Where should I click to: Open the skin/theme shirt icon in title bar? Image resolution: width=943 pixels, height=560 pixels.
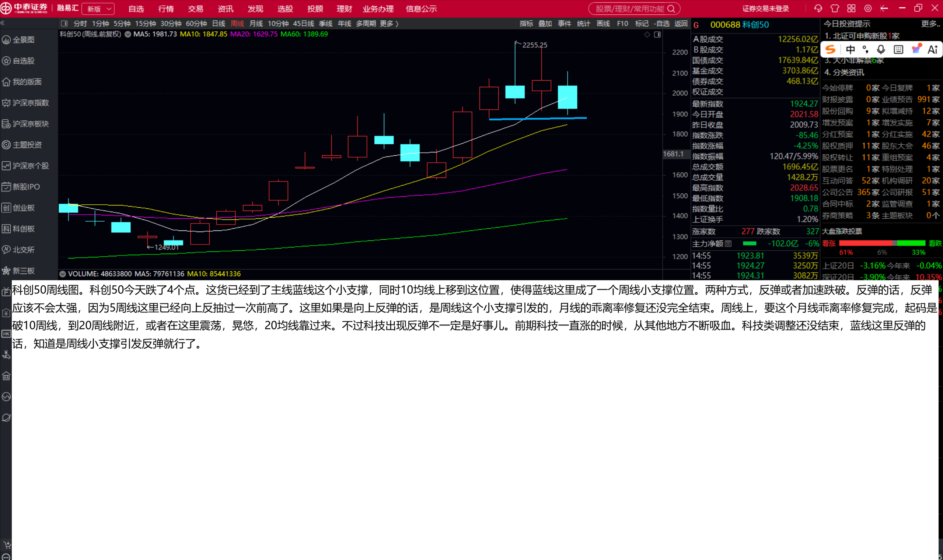coord(835,8)
